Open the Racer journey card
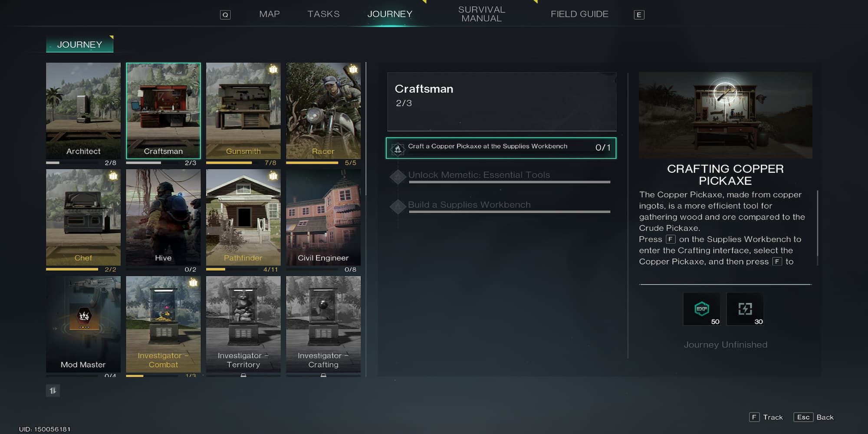The width and height of the screenshot is (868, 434). pos(323,111)
